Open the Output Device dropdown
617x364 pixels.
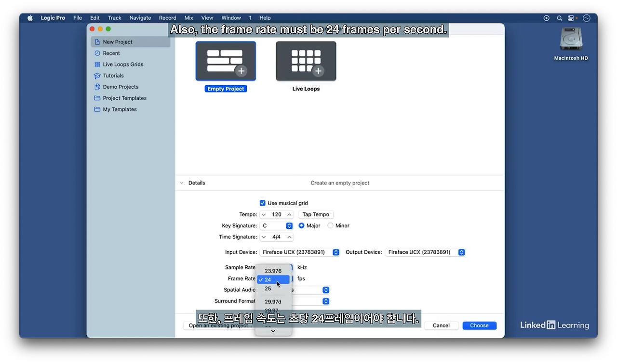tap(425, 252)
